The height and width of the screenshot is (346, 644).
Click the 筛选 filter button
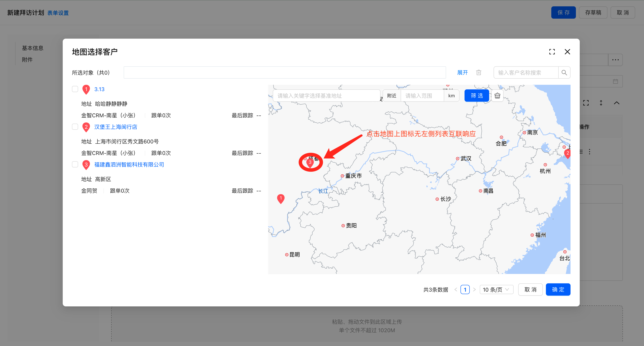click(x=476, y=96)
